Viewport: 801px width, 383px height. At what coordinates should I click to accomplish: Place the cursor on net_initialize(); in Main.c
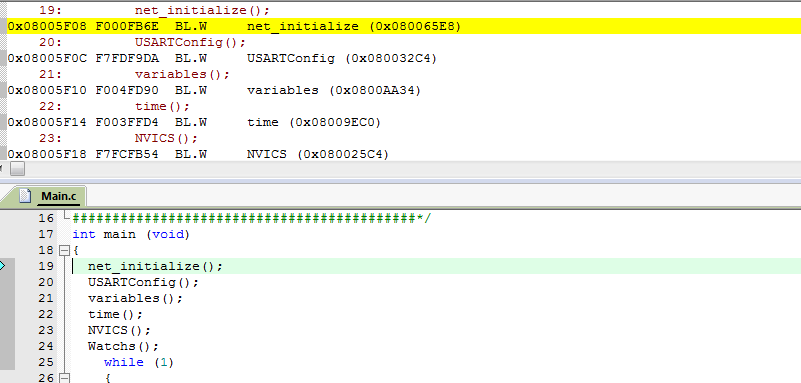pos(155,266)
